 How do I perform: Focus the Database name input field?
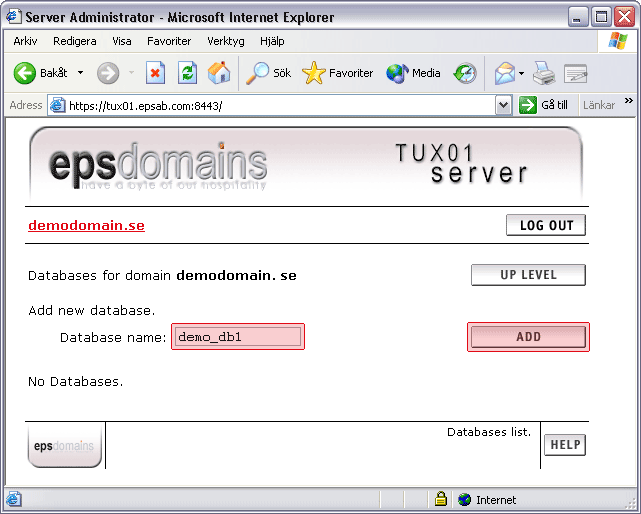(x=238, y=337)
